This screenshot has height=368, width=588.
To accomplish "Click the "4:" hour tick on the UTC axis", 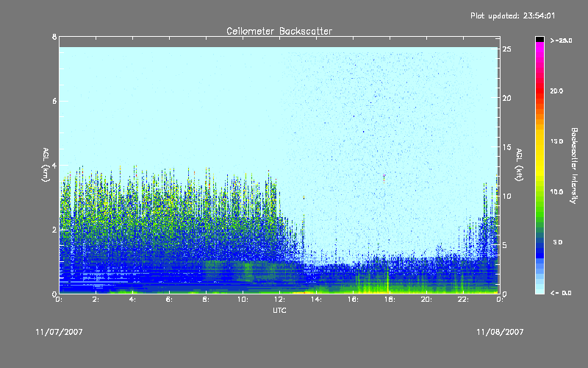I will point(133,300).
